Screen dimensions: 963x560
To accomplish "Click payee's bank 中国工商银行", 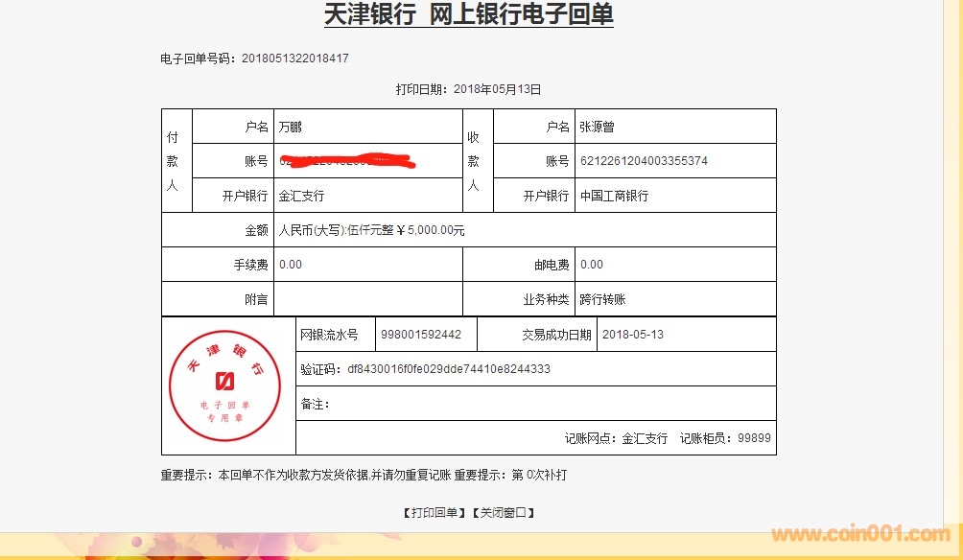I will (614, 196).
